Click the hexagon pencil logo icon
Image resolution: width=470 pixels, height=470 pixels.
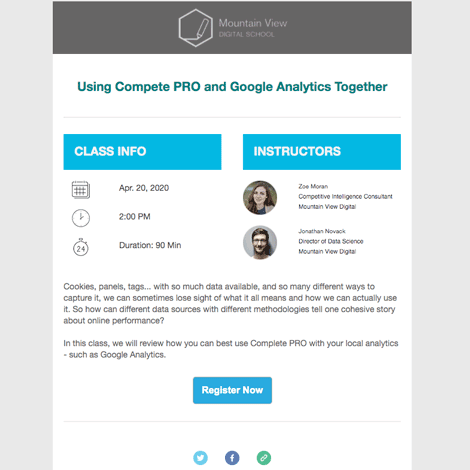coord(195,28)
